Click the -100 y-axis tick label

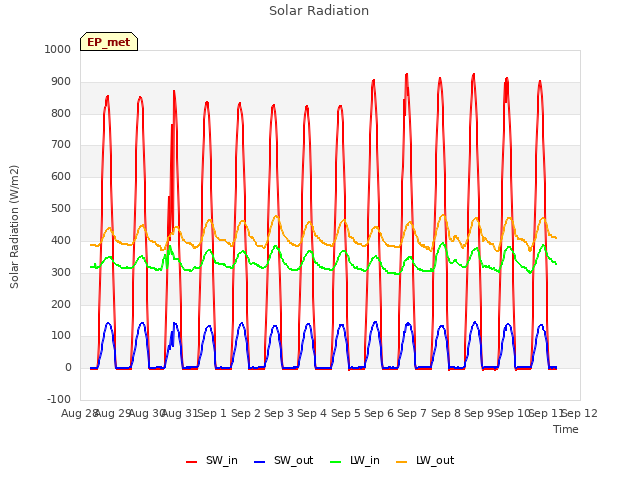(x=59, y=399)
